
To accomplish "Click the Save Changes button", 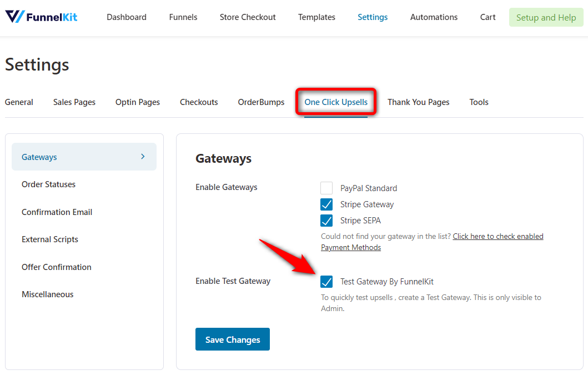I will pyautogui.click(x=233, y=339).
